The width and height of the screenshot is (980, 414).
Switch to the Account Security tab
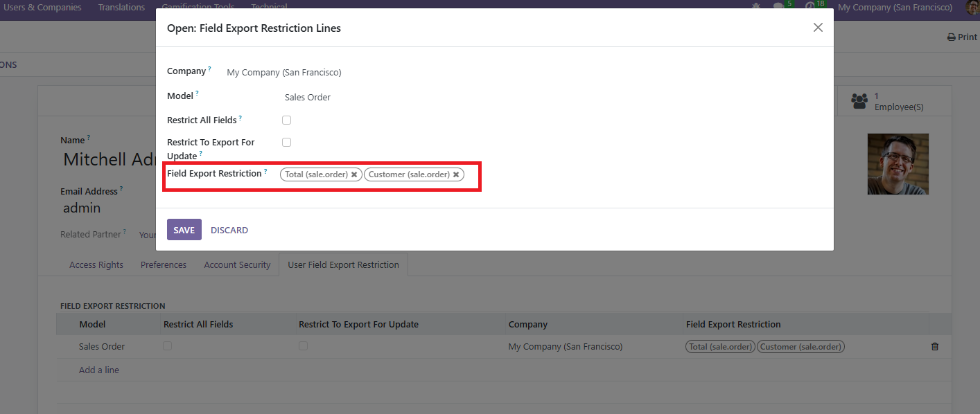point(237,264)
